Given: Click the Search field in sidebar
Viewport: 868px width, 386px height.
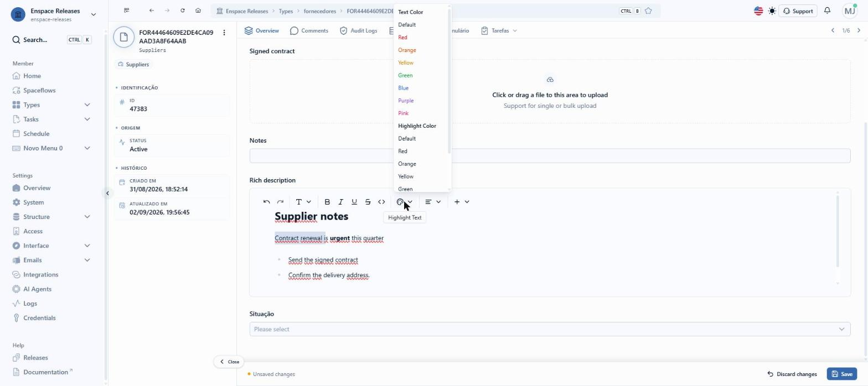Looking at the screenshot, I should [51, 40].
